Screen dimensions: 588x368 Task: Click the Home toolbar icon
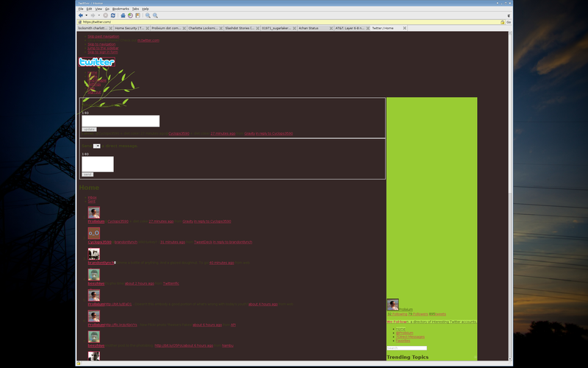(x=122, y=15)
